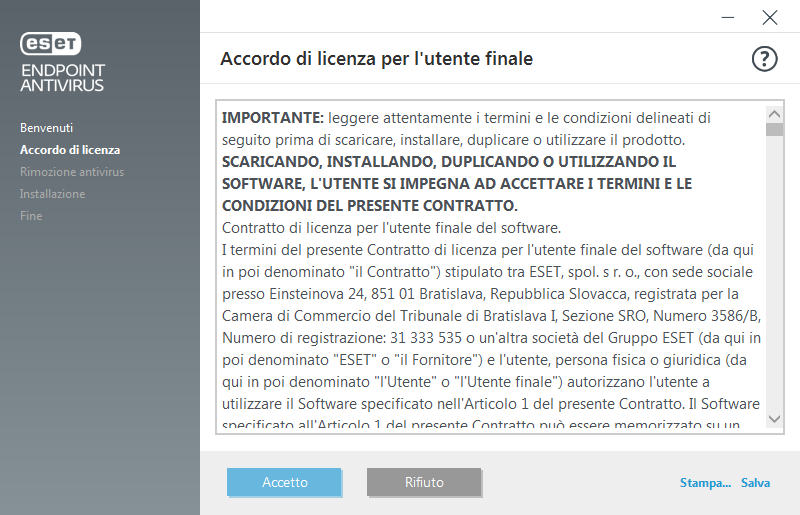Click the ESET logo

(51, 44)
